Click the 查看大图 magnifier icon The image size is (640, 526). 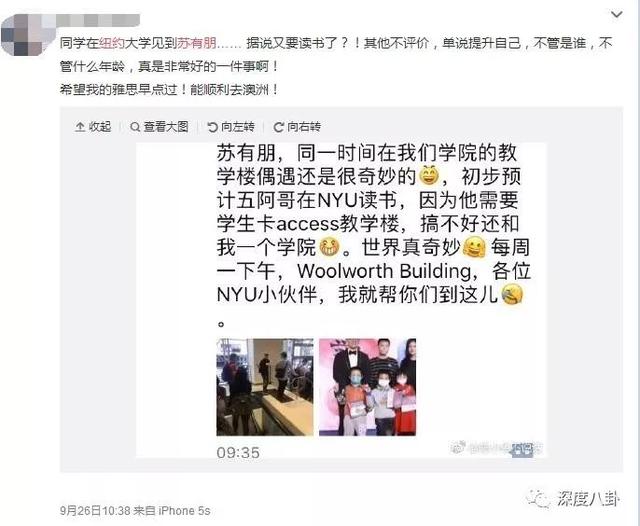coord(135,127)
